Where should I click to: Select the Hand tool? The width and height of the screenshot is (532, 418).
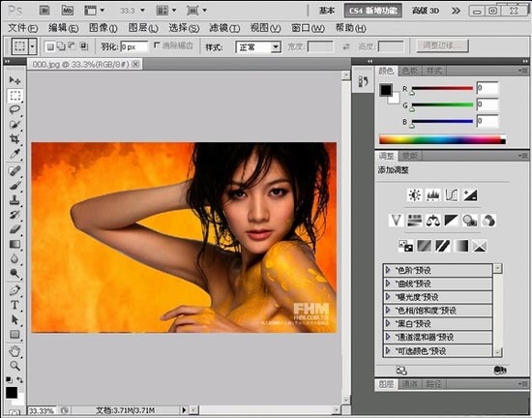coord(15,351)
